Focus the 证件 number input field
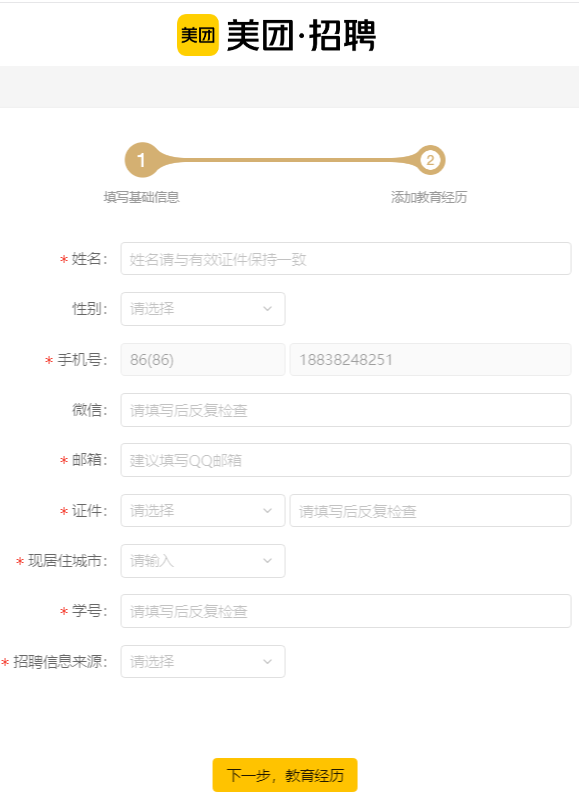Viewport: 579px width, 808px height. 431,511
